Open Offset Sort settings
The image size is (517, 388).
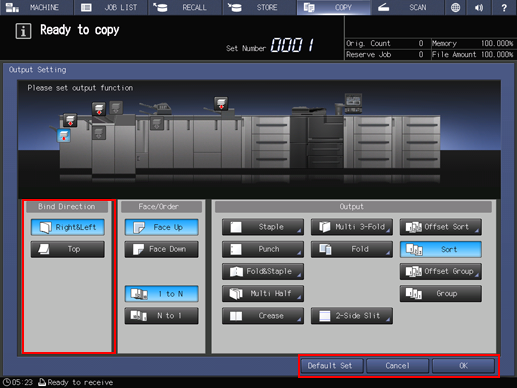[441, 227]
